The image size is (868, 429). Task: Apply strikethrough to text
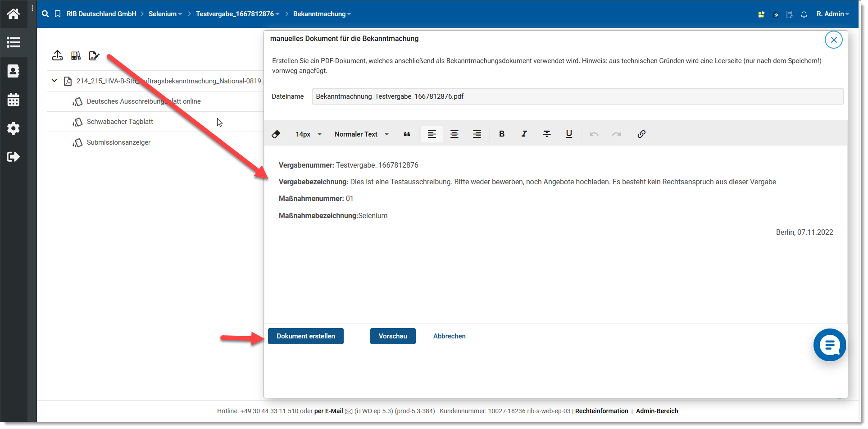(x=546, y=134)
